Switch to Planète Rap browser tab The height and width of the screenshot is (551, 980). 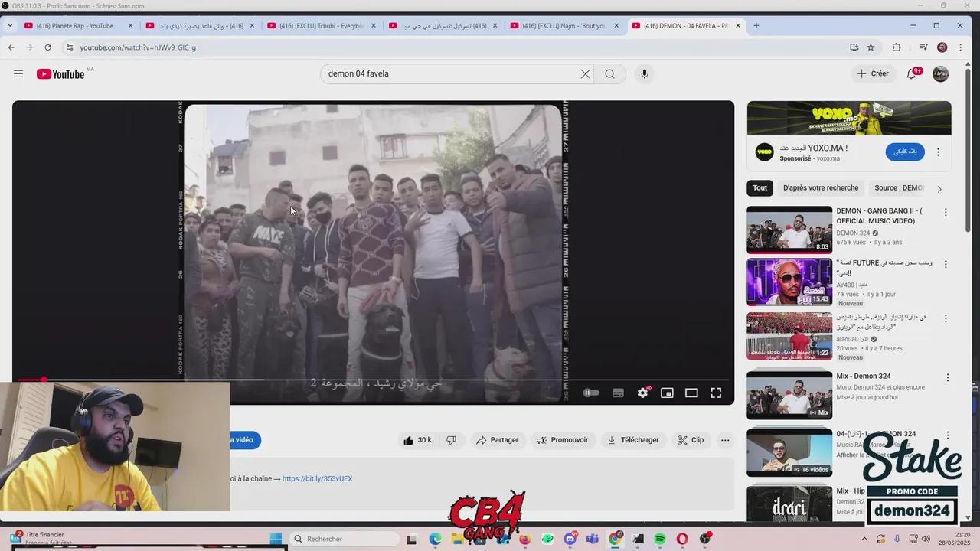point(79,25)
